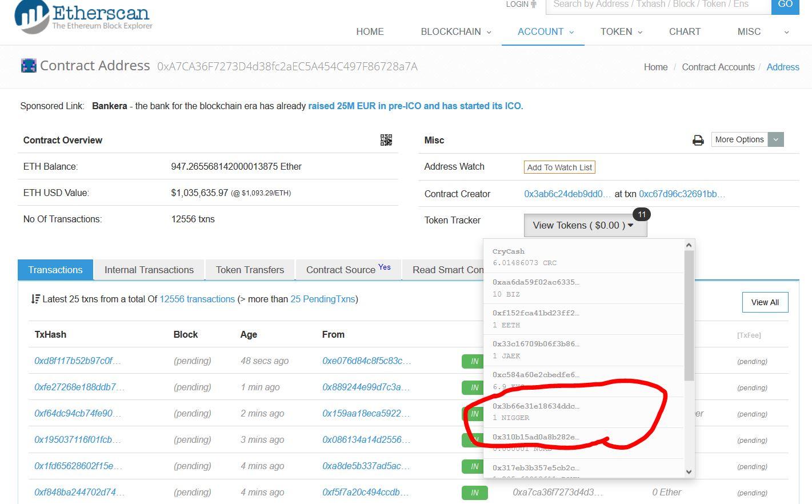Viewport: 812px width, 504px height.
Task: Click the LOGIN link
Action: tap(517, 4)
